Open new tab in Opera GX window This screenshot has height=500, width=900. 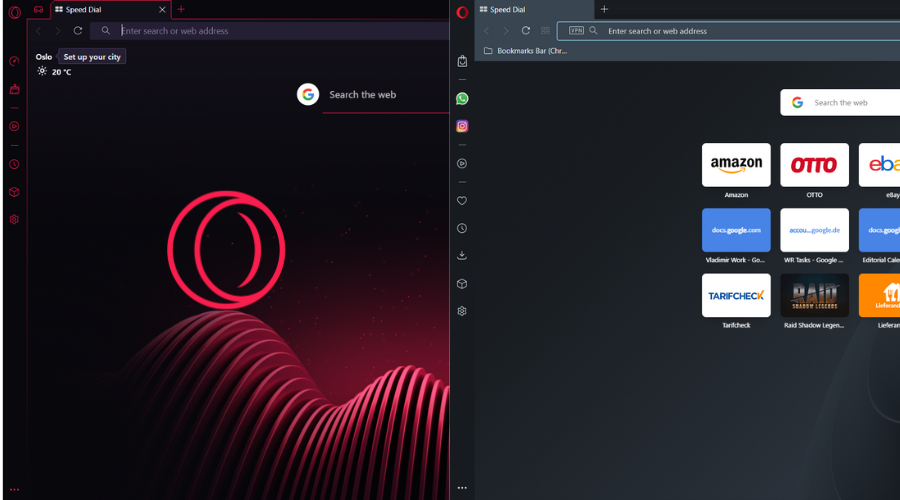tap(181, 9)
